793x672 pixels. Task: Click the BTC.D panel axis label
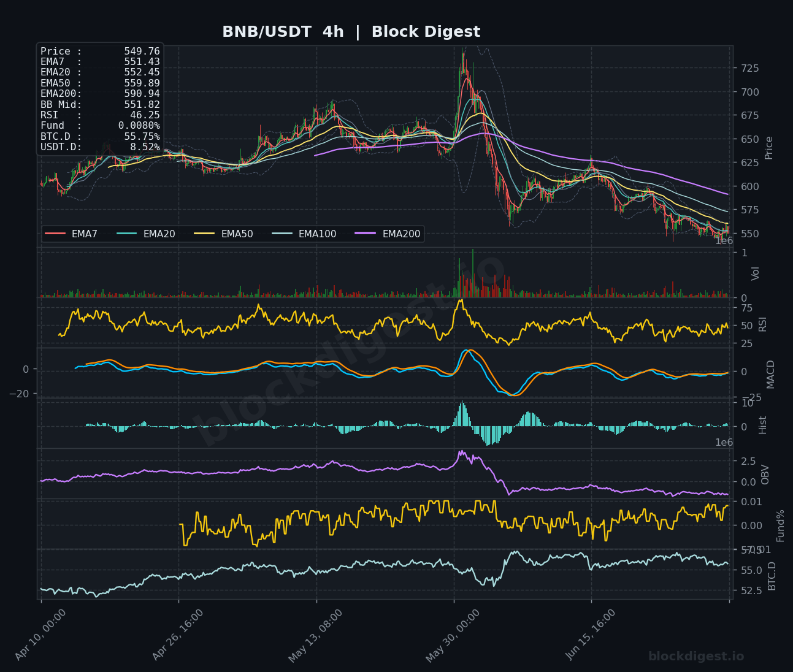point(772,576)
